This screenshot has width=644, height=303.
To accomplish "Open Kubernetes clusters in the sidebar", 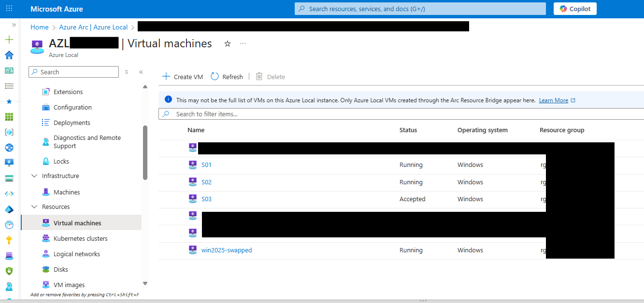I will (x=81, y=238).
